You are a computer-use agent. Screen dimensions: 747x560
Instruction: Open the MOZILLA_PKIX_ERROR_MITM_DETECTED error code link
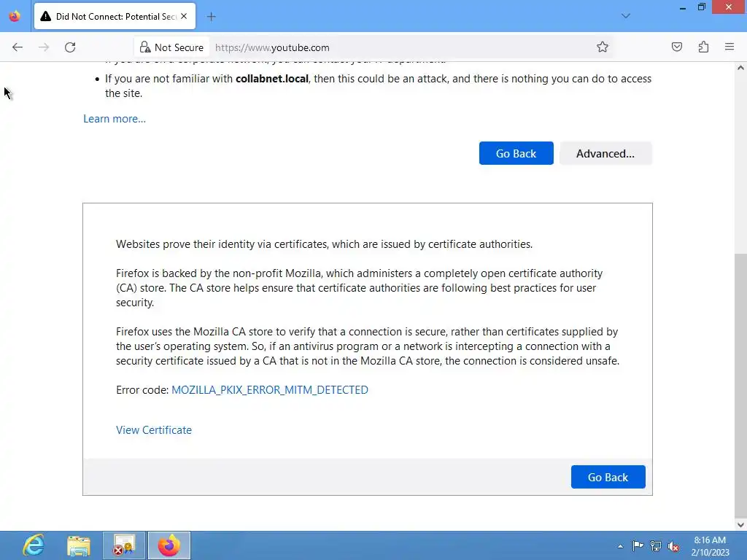(270, 389)
